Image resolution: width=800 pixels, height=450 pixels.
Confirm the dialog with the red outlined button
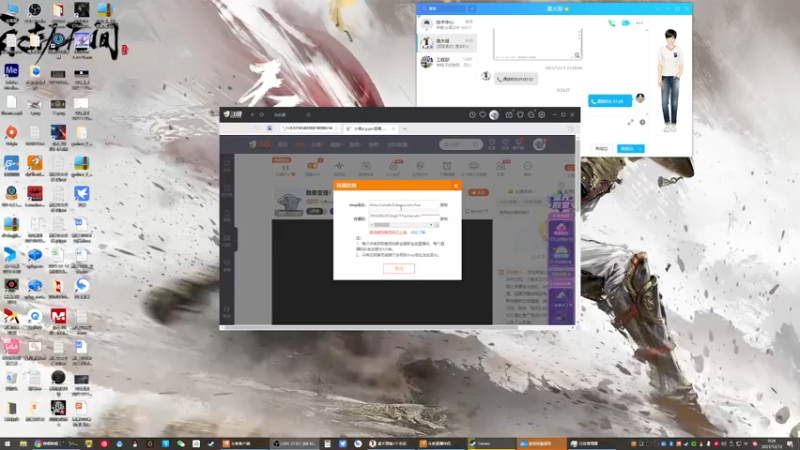(x=399, y=268)
